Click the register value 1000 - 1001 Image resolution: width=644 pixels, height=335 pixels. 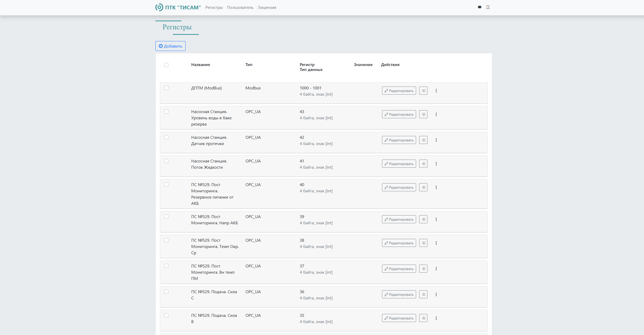(311, 88)
